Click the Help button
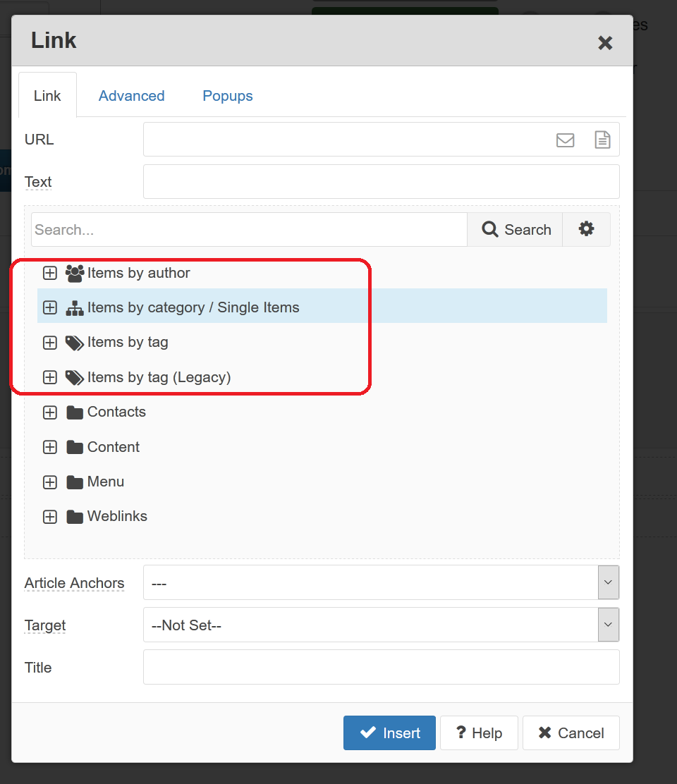 click(x=479, y=733)
